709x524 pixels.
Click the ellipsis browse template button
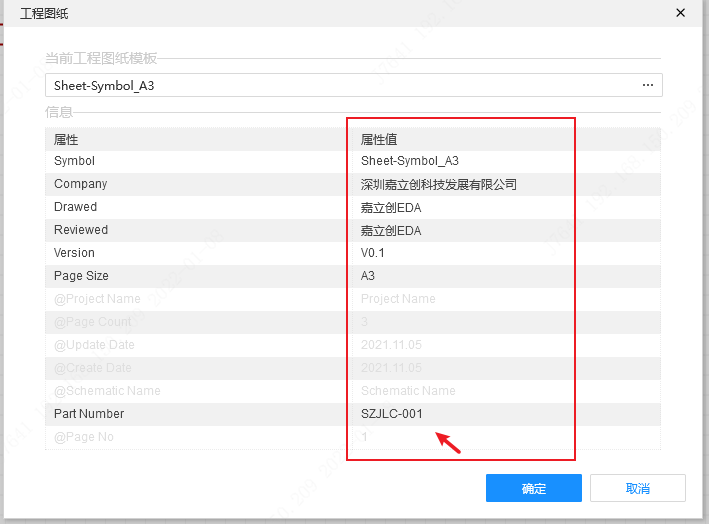[647, 86]
